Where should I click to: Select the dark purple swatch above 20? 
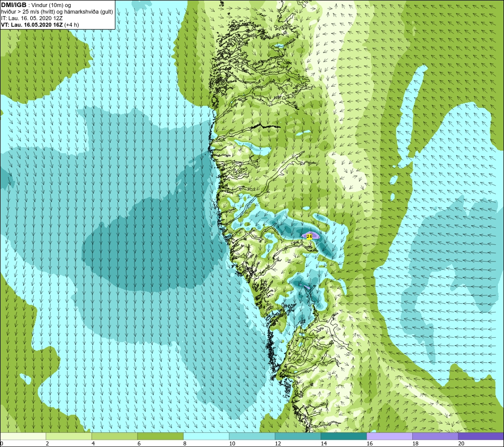pos(481,436)
